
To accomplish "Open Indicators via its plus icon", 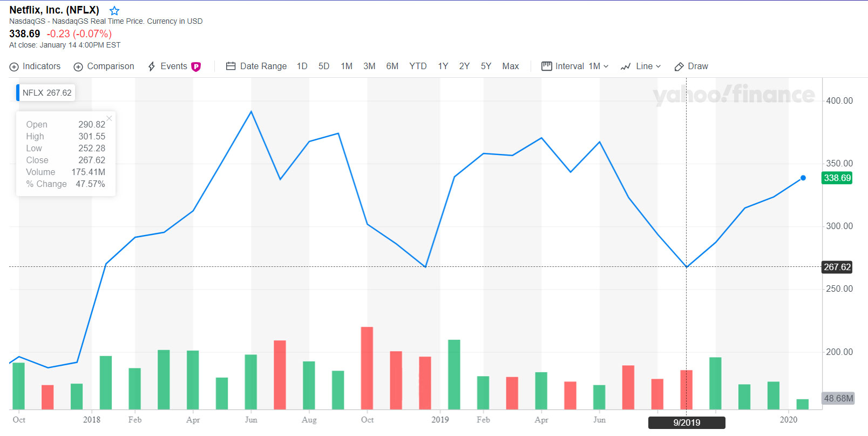I will tap(14, 67).
